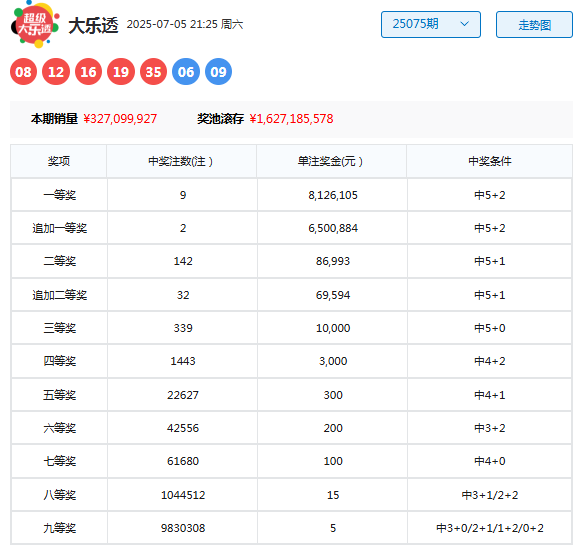The width and height of the screenshot is (585, 557).
Task: Click the 一等奖 row label
Action: 60,195
